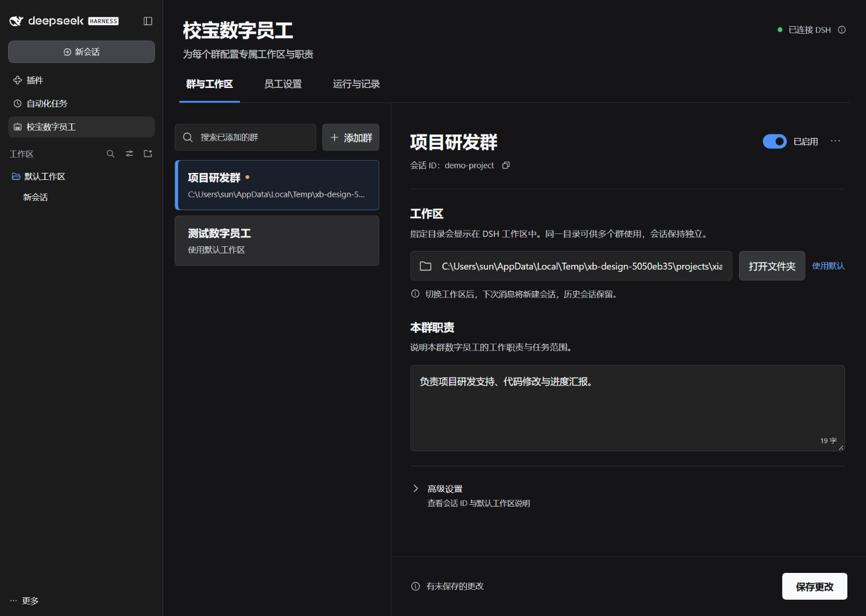Click into the 本群职责 description textarea
This screenshot has height=616, width=866.
(627, 408)
